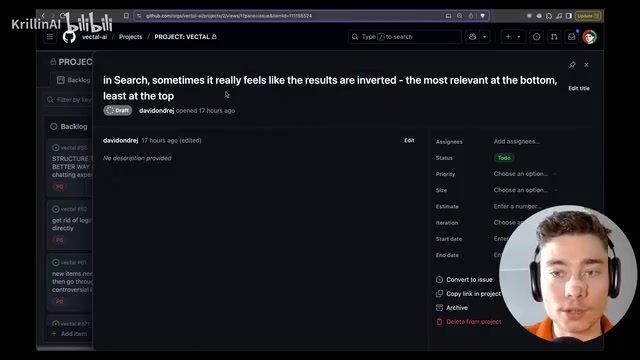Click Edit on davidondrej's description
The image size is (640, 360).
409,140
